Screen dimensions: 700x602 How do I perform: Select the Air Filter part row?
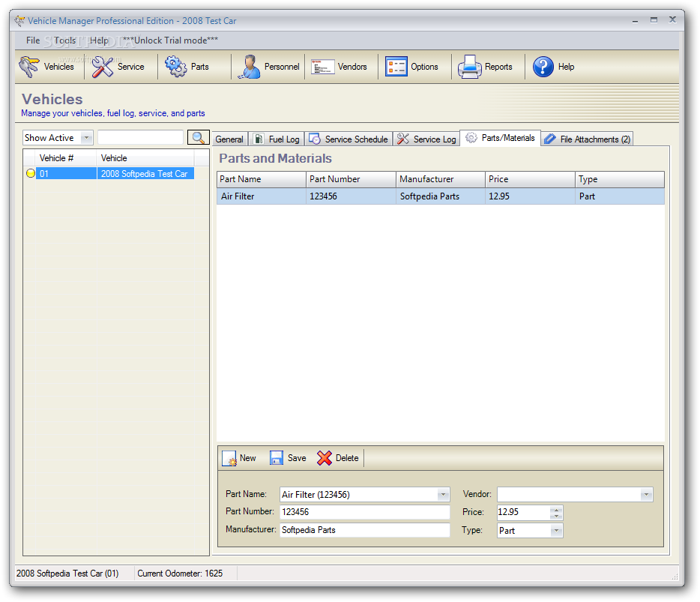[441, 196]
